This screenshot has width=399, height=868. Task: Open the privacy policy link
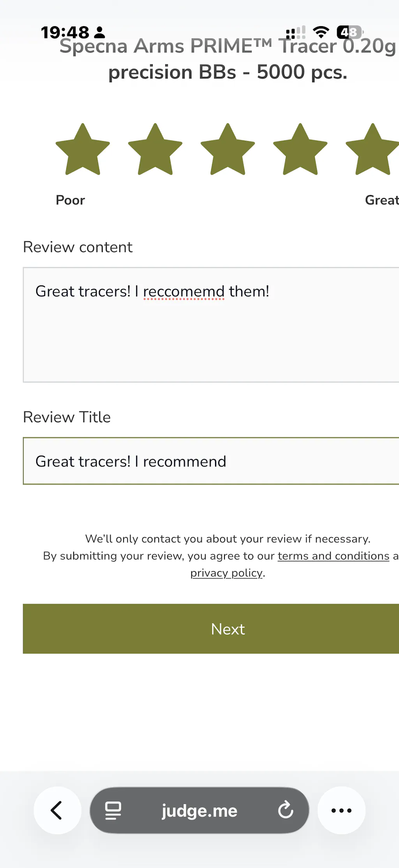(x=226, y=573)
